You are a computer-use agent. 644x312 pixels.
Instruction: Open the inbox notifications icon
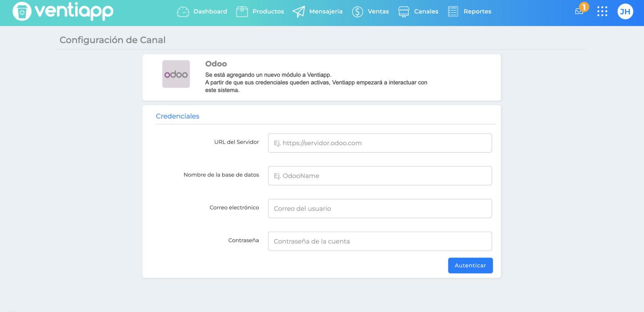click(579, 12)
